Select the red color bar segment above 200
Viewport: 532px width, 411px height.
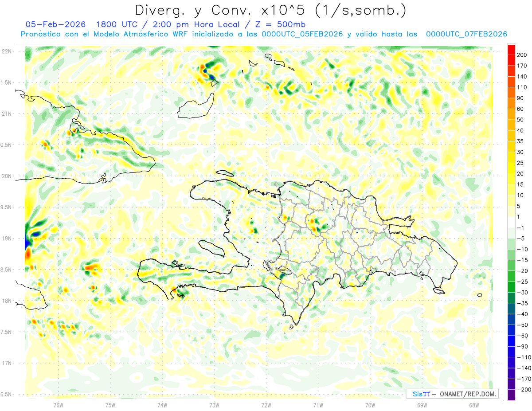(x=511, y=50)
